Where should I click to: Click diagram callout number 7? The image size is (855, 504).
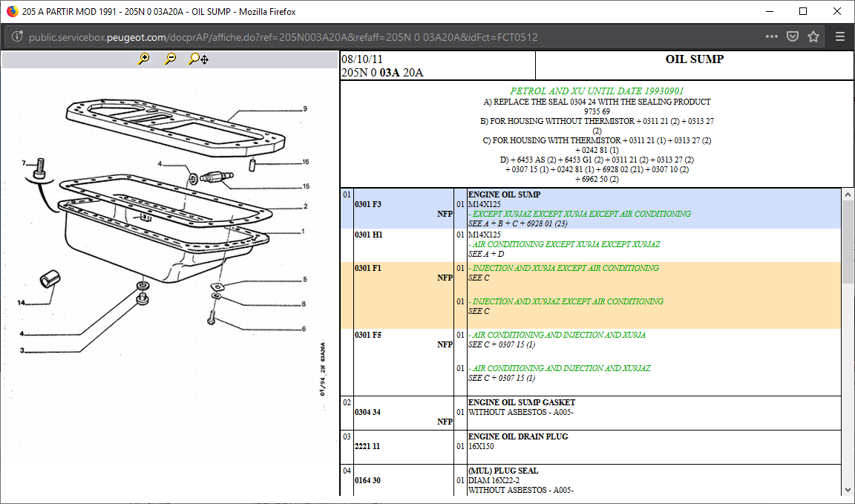24,163
